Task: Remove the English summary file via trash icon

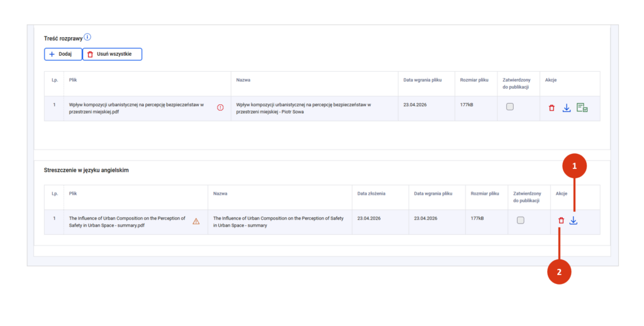Action: click(x=561, y=220)
